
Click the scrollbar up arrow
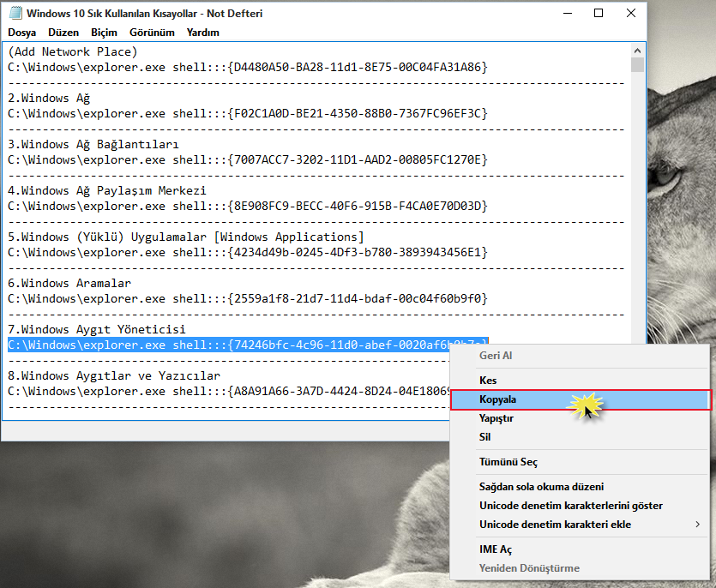(x=637, y=51)
